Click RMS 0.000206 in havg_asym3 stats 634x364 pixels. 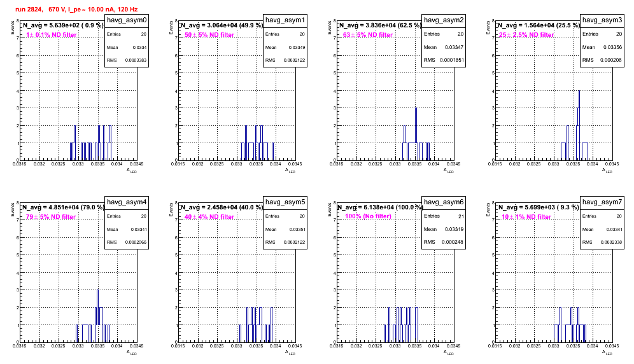point(602,60)
